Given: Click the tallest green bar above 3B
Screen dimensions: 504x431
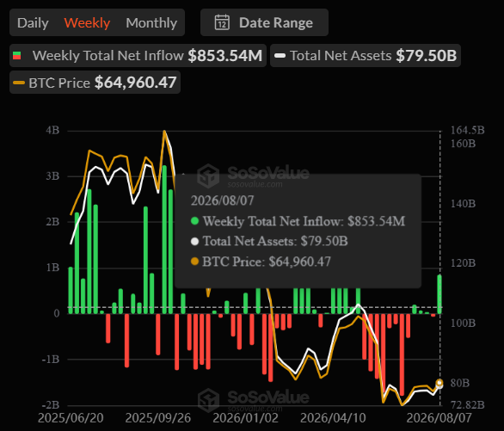Looking at the screenshot, I should tap(164, 239).
